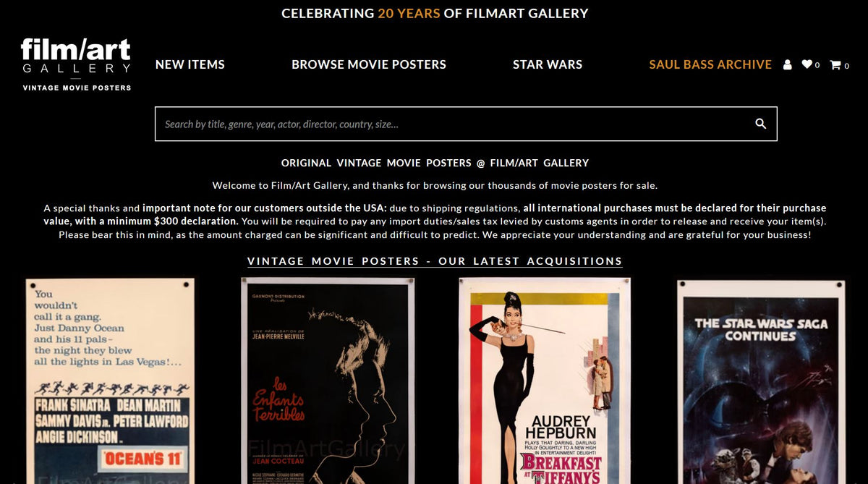Click the wishlist item counter
Image resolution: width=868 pixels, height=484 pixels.
(818, 64)
